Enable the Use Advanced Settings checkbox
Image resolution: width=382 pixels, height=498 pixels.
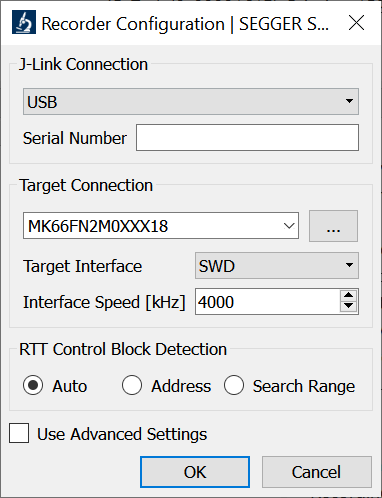pyautogui.click(x=19, y=433)
